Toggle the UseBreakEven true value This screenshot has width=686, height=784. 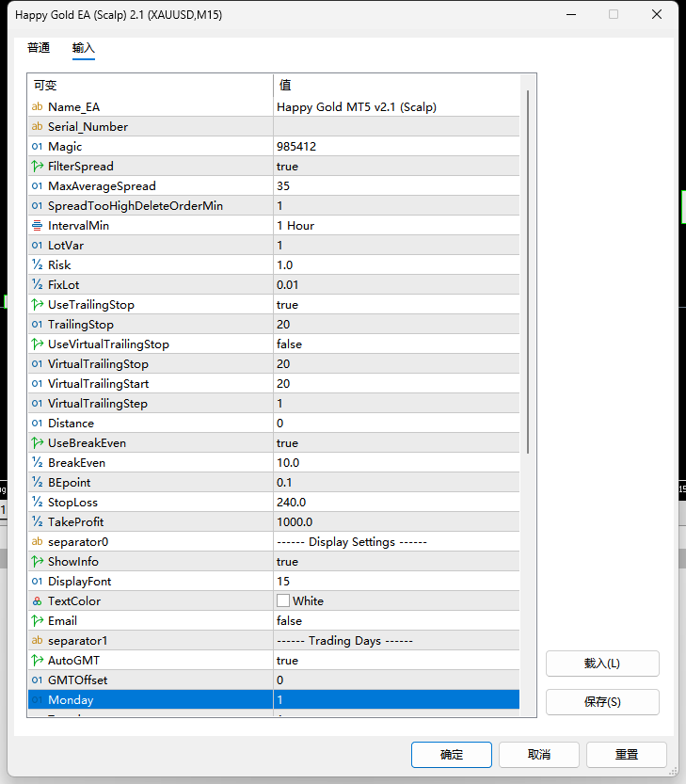[396, 442]
